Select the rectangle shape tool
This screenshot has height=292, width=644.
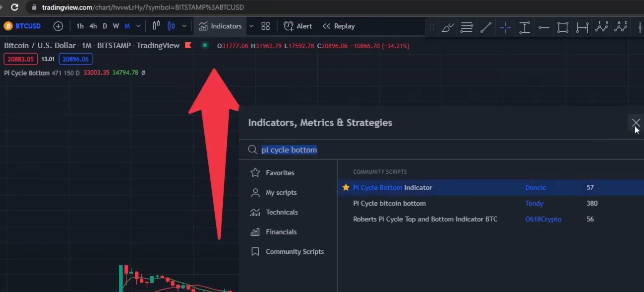click(563, 28)
